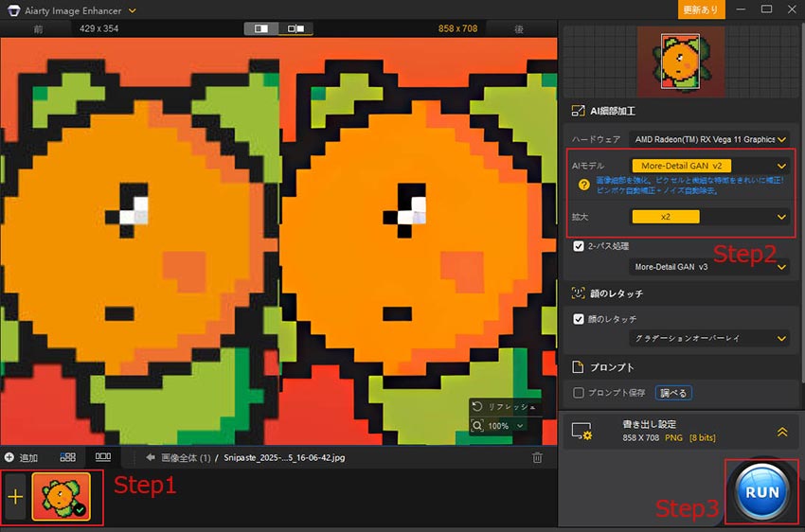Image resolution: width=805 pixels, height=532 pixels.
Task: Expand the 書き出し設定 panel chevron
Action: [782, 432]
